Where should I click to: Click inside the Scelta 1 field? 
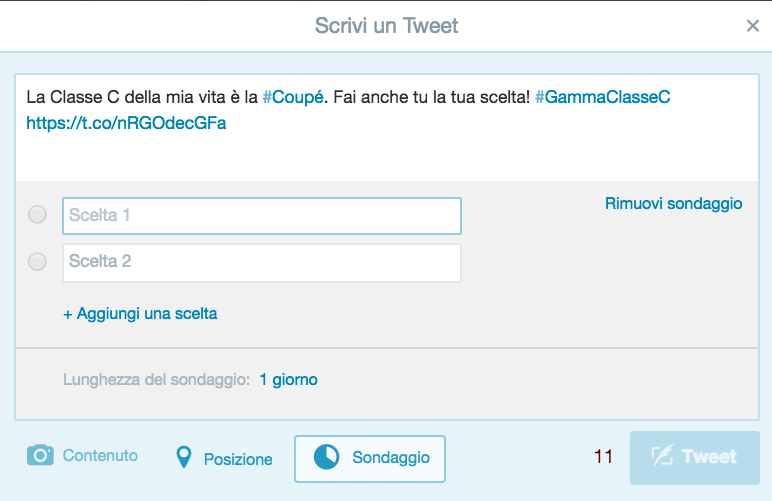(262, 215)
